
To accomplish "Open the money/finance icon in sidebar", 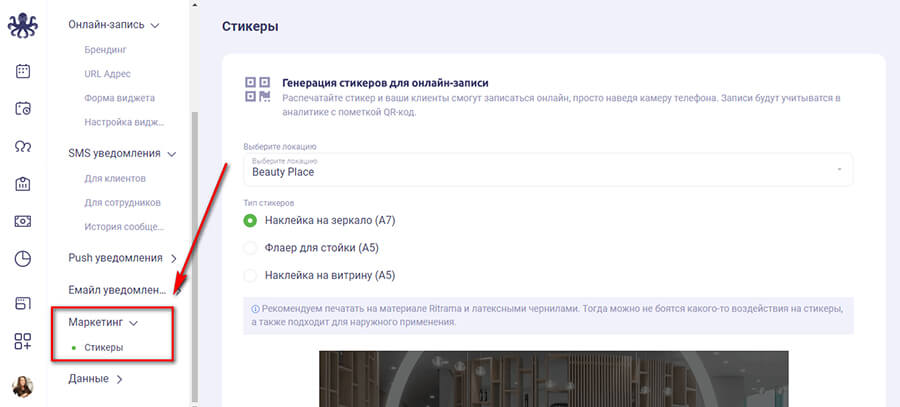I will click(x=23, y=221).
